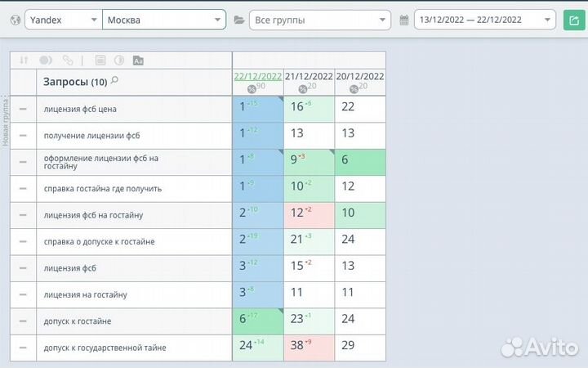
Task: Collapse the row 'лицензия фсб цена' minus
Action: pos(23,108)
